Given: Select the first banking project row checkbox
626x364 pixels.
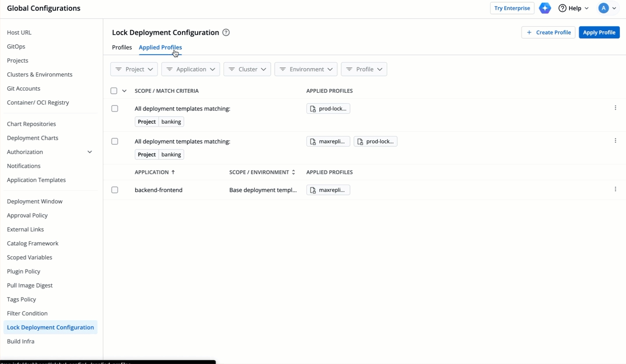Looking at the screenshot, I should tap(115, 108).
